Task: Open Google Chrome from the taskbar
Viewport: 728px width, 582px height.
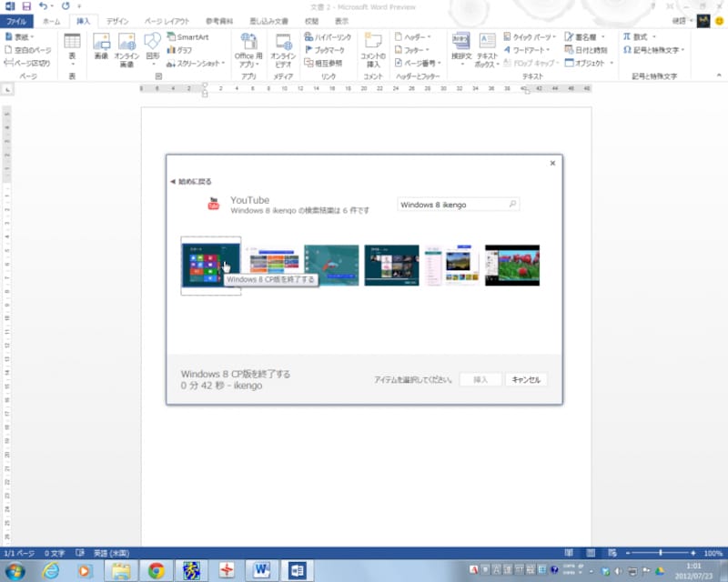Action: [156, 570]
